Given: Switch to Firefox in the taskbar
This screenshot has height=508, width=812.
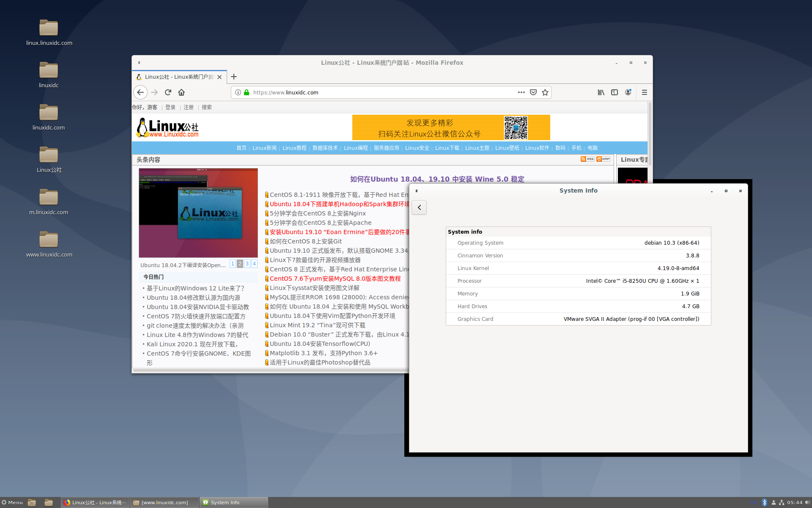Looking at the screenshot, I should tap(95, 502).
